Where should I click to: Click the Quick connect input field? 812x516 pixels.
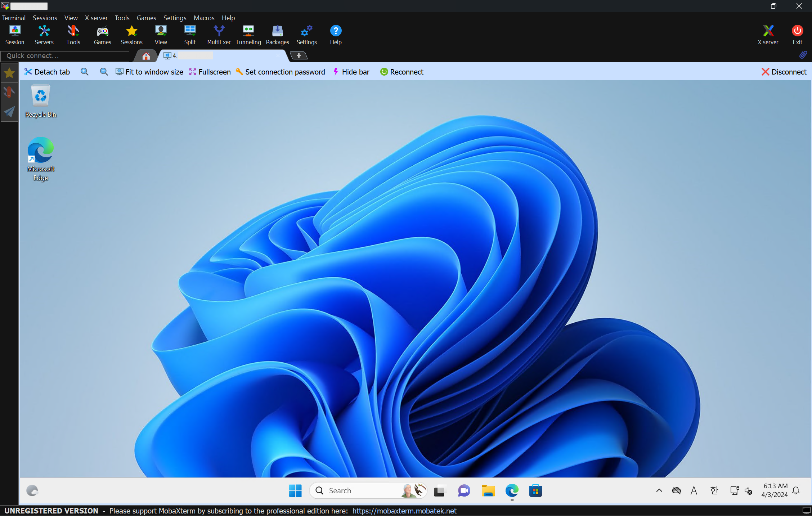click(65, 56)
